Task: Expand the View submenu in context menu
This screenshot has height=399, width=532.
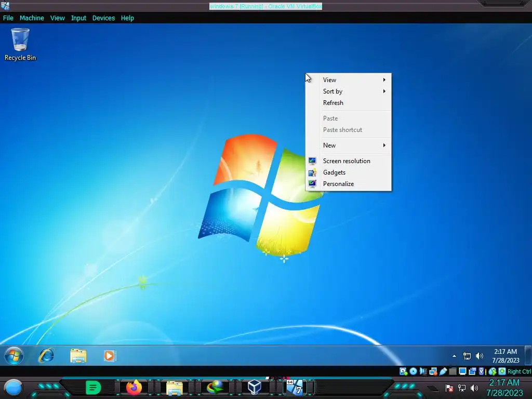Action: [x=349, y=79]
